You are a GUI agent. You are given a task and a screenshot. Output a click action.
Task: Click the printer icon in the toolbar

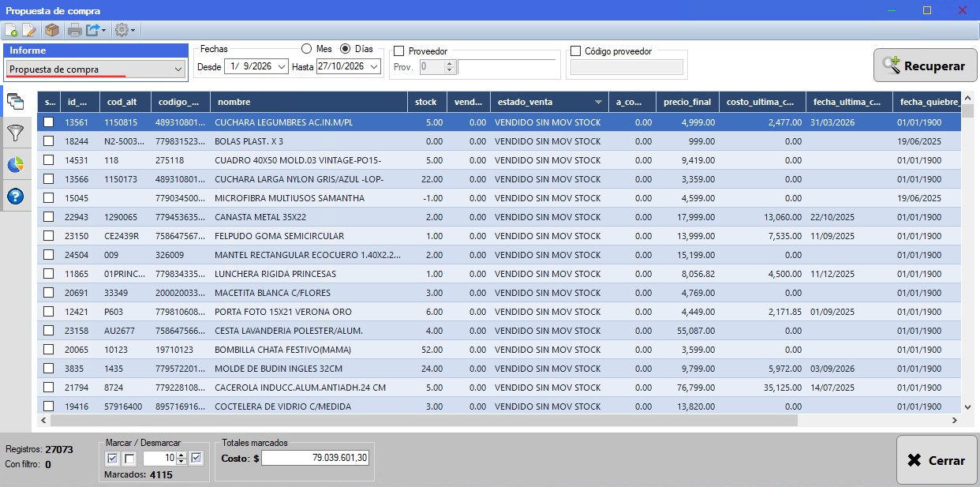[x=74, y=31]
